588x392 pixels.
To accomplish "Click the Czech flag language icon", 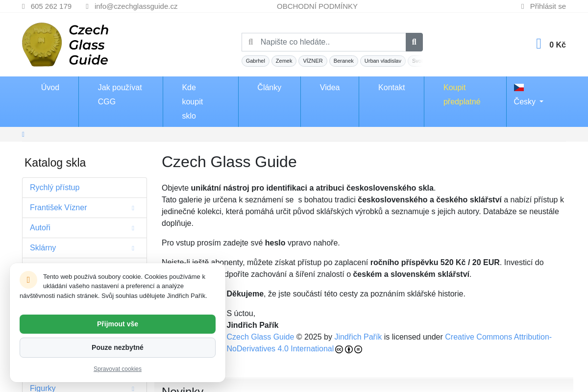I will coord(519,87).
